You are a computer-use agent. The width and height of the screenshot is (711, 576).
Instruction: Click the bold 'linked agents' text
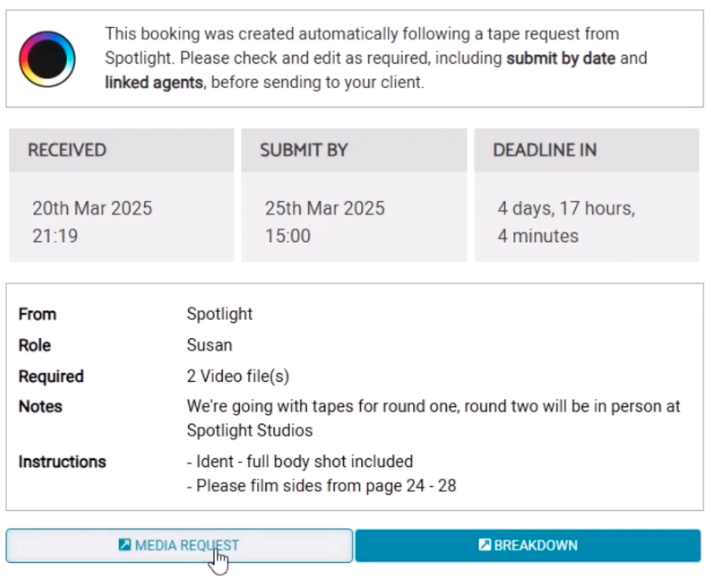click(154, 83)
